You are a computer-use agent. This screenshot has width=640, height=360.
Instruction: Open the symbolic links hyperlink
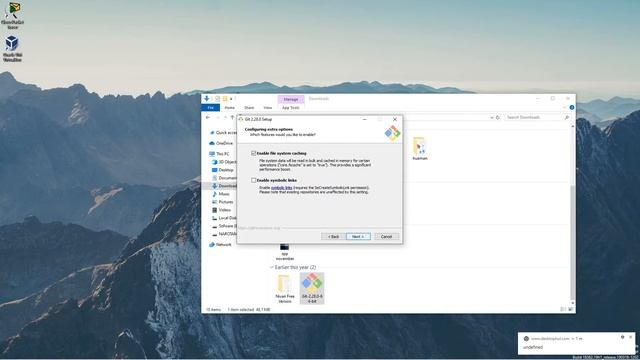coord(282,188)
